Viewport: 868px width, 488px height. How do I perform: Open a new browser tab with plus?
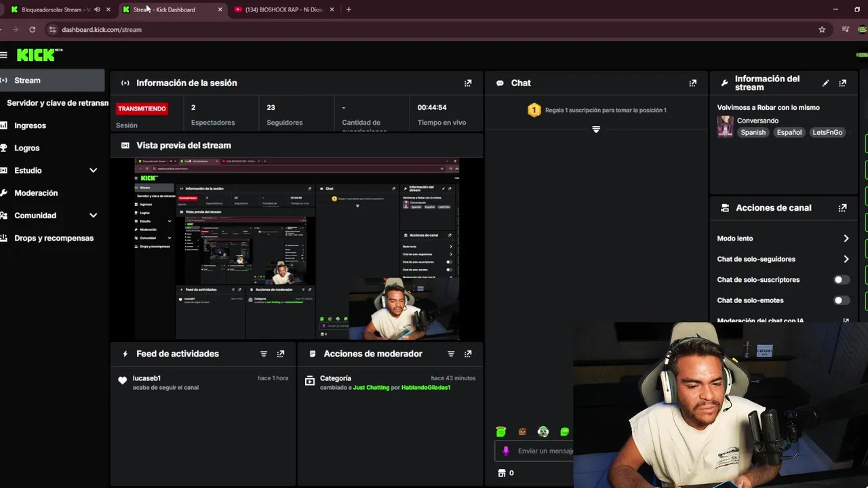[x=349, y=9]
